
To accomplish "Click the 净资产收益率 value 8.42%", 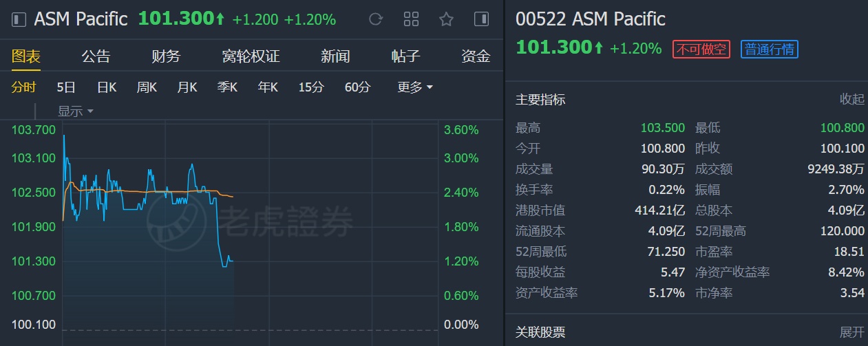I will [x=847, y=272].
